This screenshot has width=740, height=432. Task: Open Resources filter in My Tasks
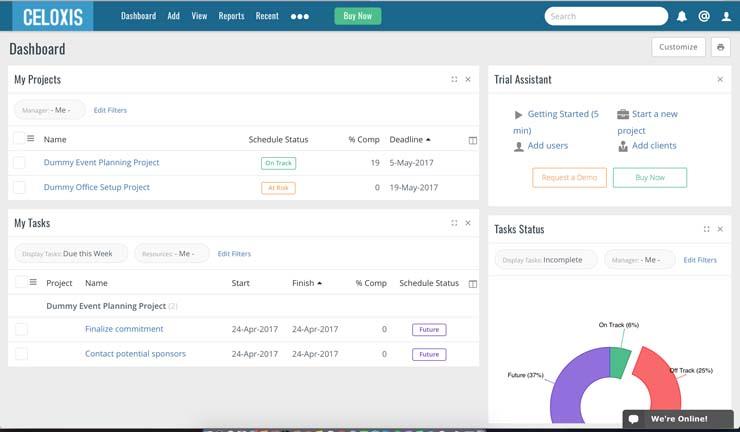point(172,254)
